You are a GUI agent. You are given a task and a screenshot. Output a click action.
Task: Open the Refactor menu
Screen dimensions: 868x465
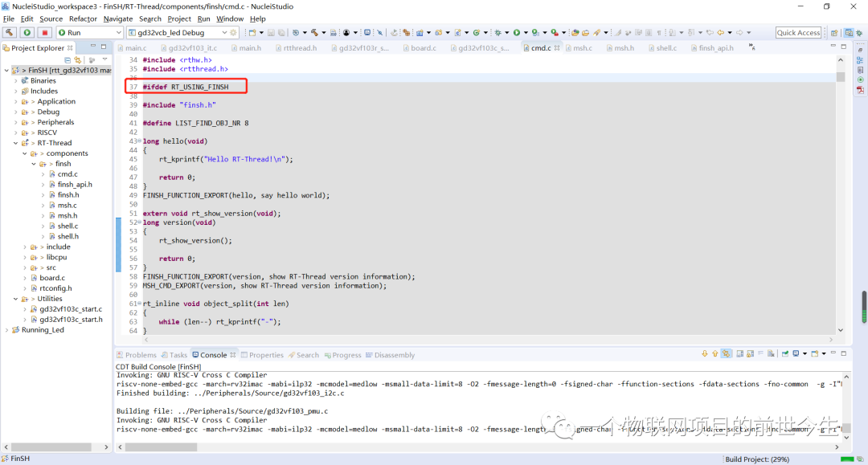pyautogui.click(x=83, y=18)
